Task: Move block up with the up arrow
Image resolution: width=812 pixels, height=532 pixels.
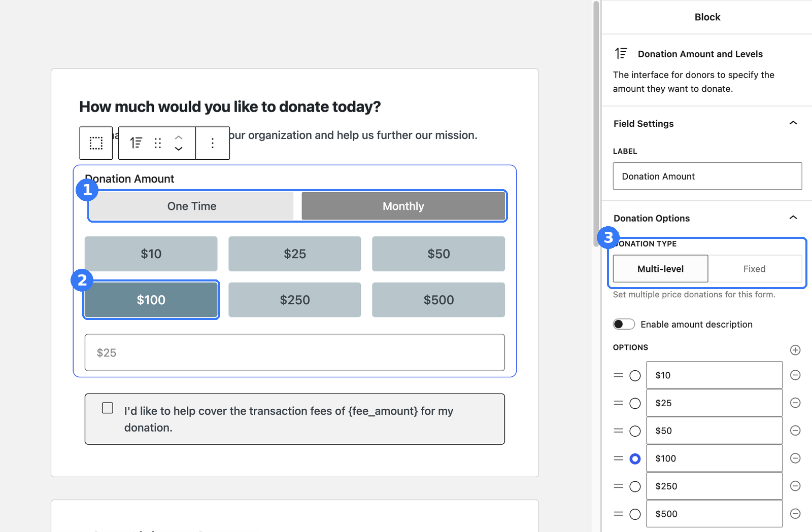Action: click(x=179, y=137)
